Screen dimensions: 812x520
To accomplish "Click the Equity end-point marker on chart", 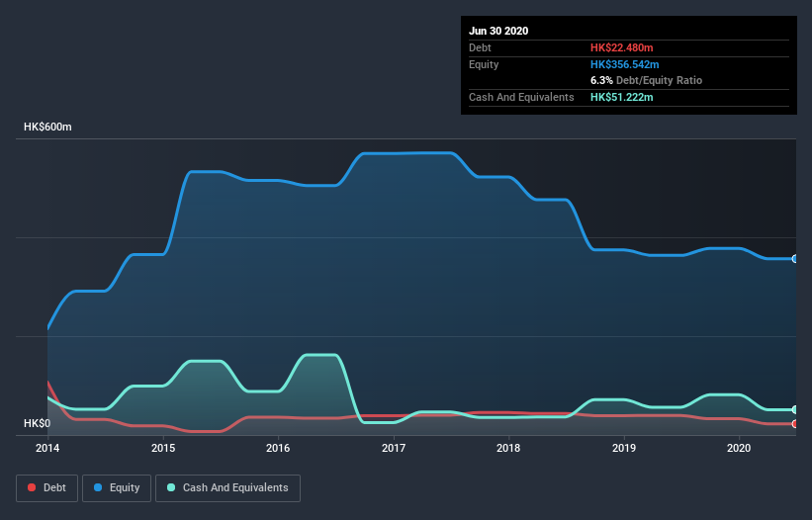I will pyautogui.click(x=795, y=259).
